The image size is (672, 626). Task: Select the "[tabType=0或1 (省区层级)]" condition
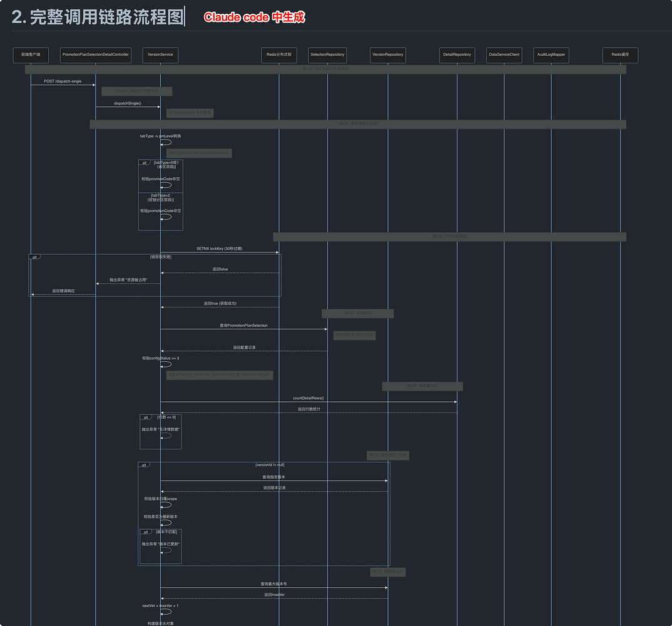(166, 165)
